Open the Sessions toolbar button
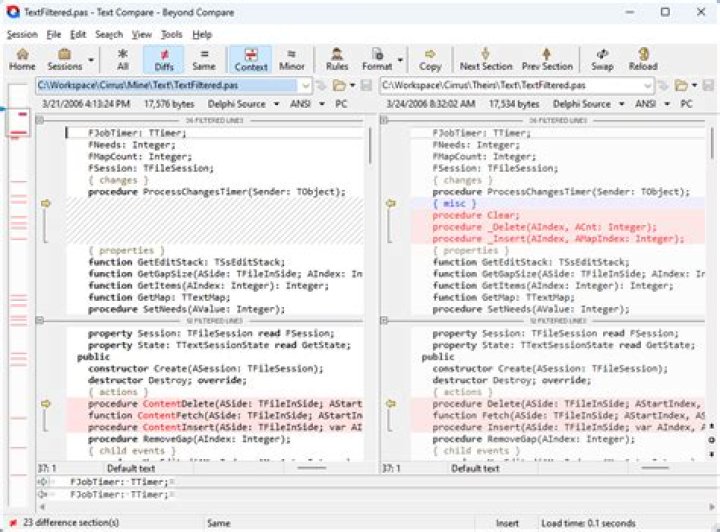 click(64, 60)
